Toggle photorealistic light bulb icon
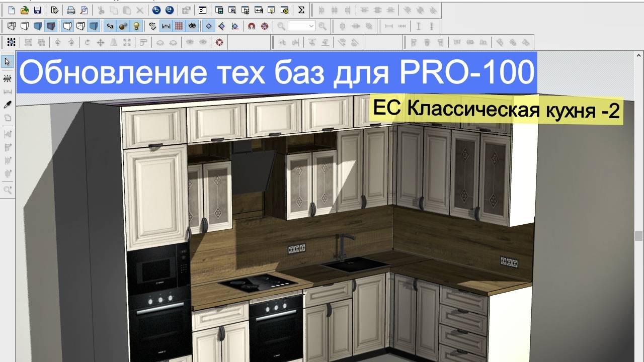The height and width of the screenshot is (362, 644). click(135, 26)
